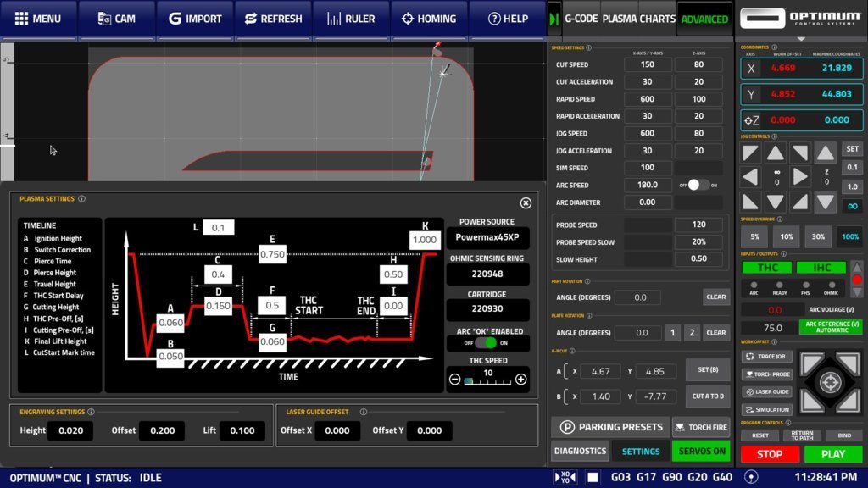Screen dimensions: 868x488
Task: Jog left with the X- arrow
Action: 751,177
